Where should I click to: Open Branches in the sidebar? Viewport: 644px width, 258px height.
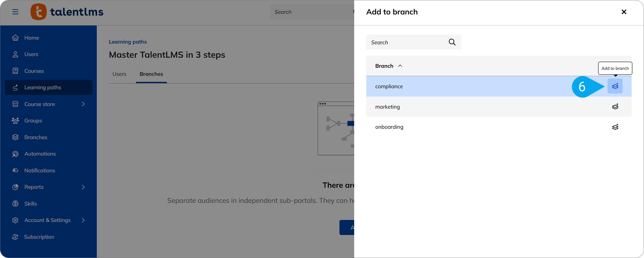coord(36,137)
